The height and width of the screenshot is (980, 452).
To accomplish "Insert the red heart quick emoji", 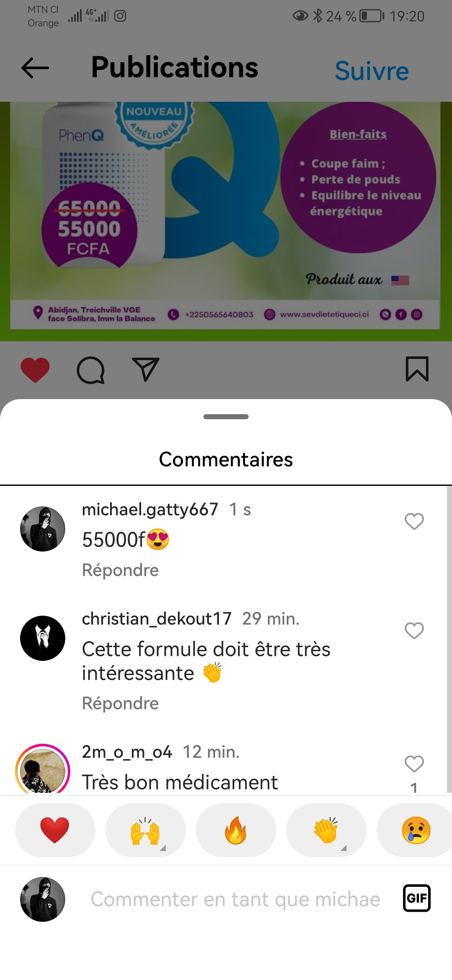I will [55, 830].
